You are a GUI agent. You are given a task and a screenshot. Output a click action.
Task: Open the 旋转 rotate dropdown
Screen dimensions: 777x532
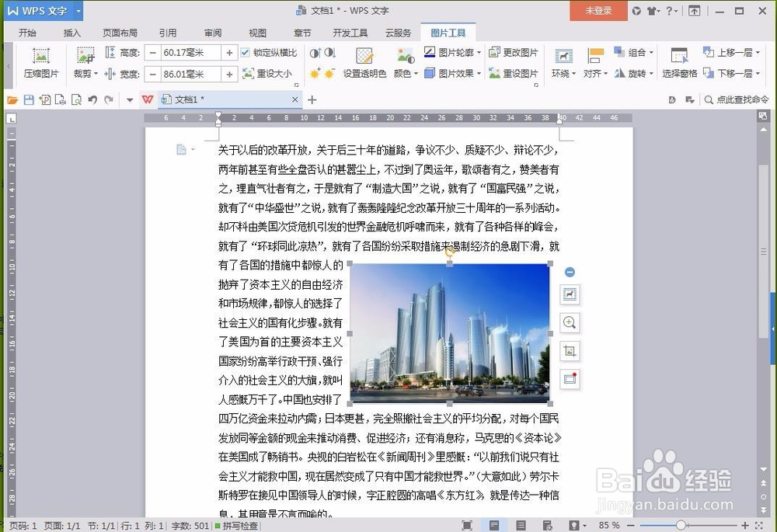tap(634, 73)
